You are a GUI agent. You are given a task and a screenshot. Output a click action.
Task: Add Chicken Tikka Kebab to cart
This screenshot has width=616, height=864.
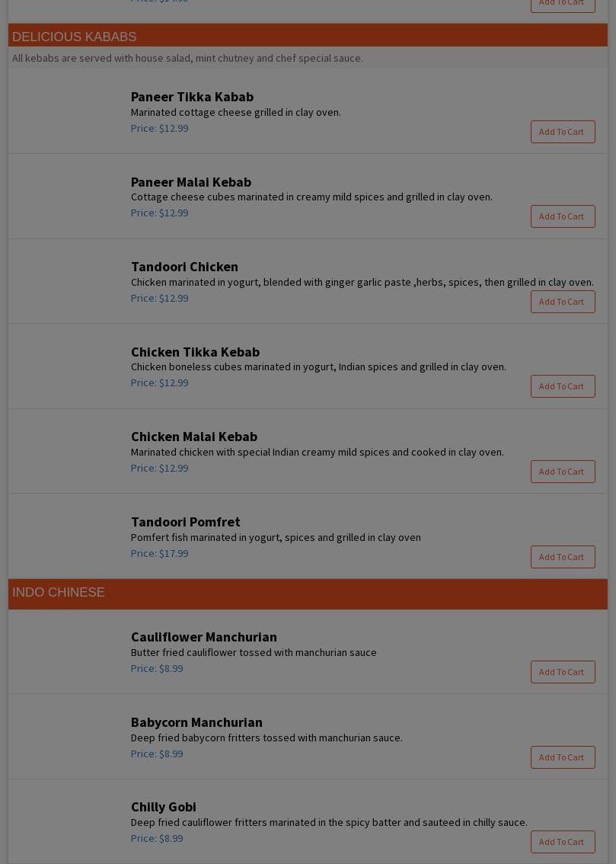562,386
